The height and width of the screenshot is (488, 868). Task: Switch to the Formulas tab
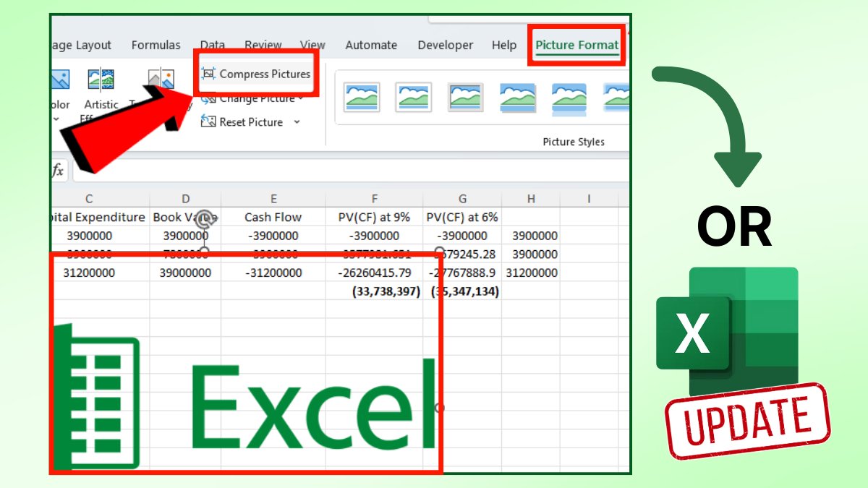click(x=156, y=45)
